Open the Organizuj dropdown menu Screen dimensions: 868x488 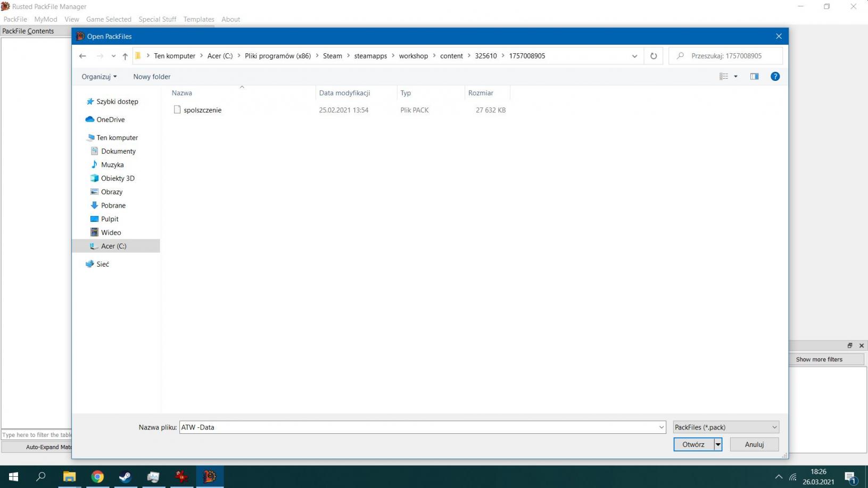(99, 77)
